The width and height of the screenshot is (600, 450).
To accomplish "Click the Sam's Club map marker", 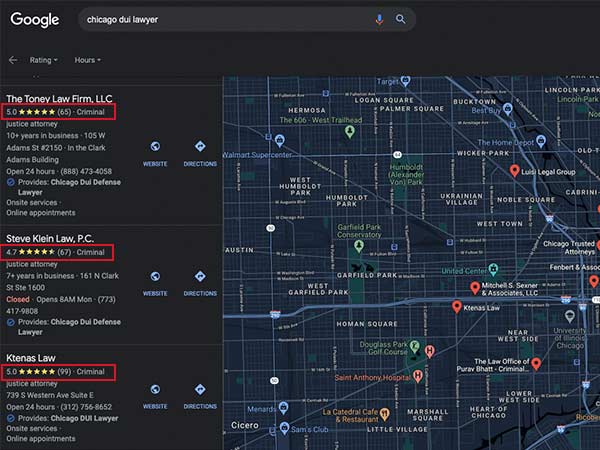I will pos(284,428).
